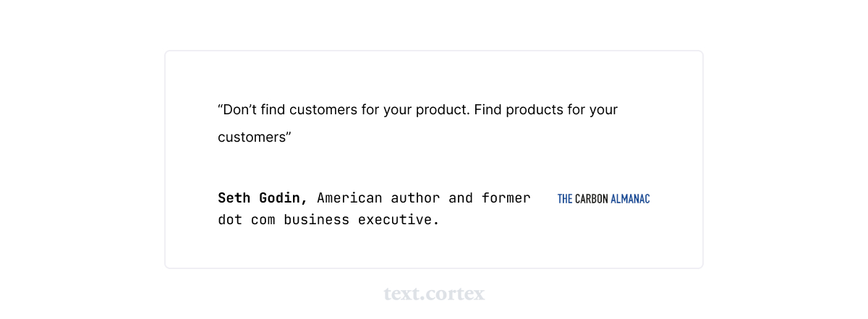
Task: Click "American author and former" text
Action: tap(423, 197)
